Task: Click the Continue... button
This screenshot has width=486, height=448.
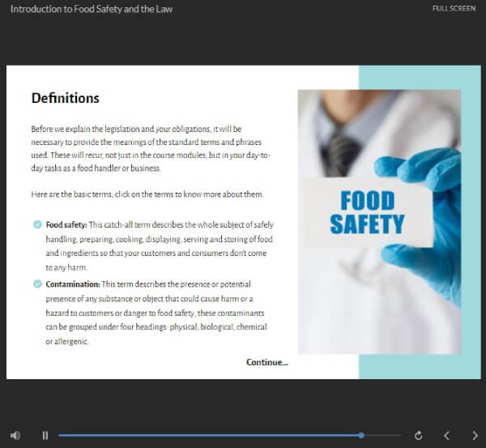Action: pos(267,362)
